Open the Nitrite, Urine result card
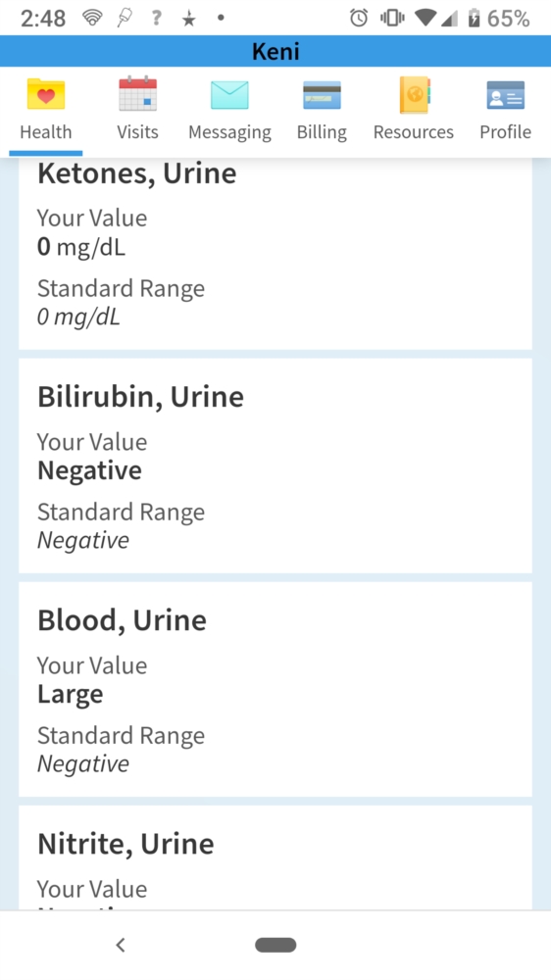This screenshot has height=980, width=551. click(275, 857)
